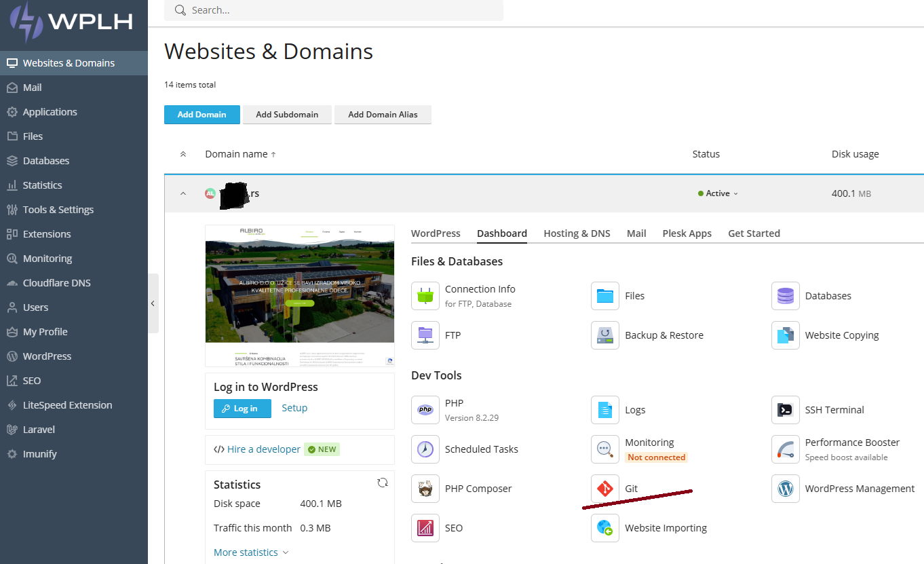Open Laravel in the sidebar

point(74,430)
